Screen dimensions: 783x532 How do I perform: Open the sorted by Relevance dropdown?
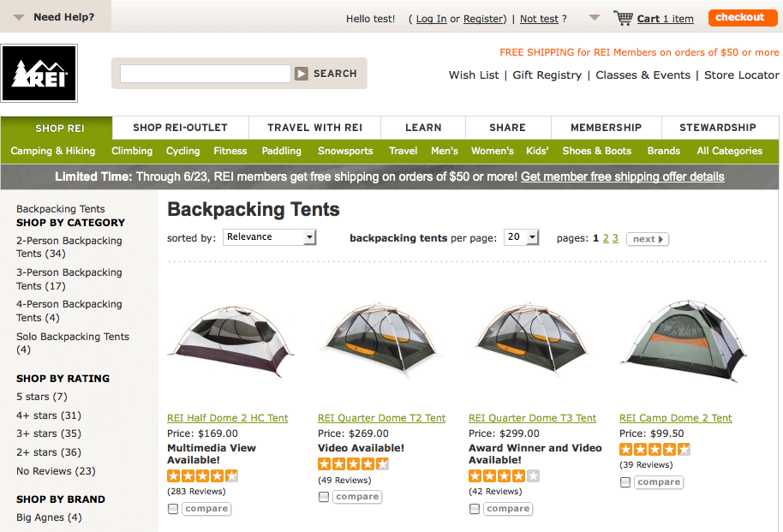click(x=270, y=237)
